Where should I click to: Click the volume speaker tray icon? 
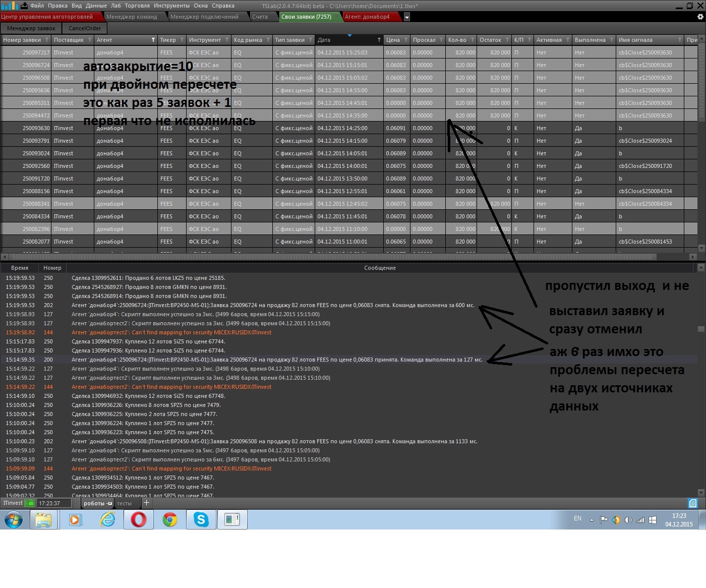(628, 520)
